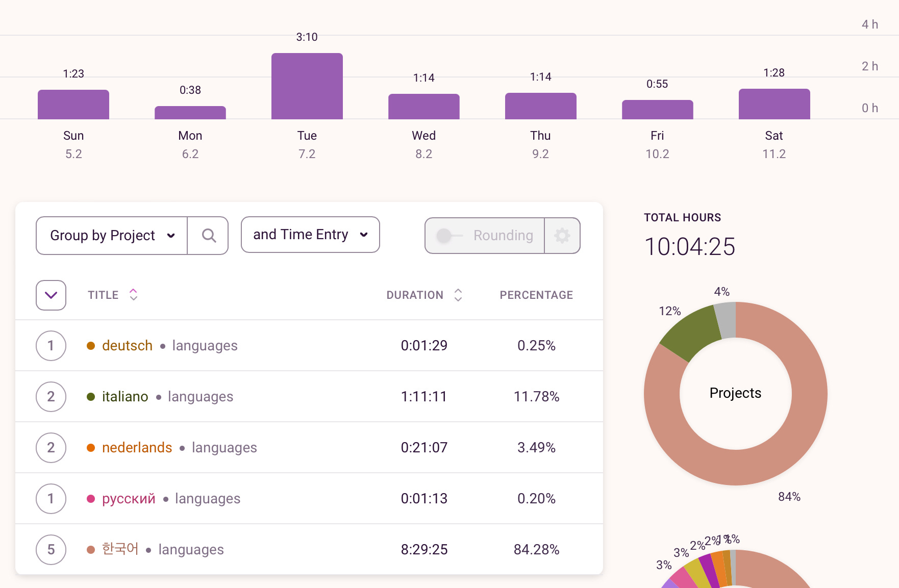This screenshot has height=588, width=899.
Task: Expand the 한국어 project row counter
Action: [x=51, y=550]
